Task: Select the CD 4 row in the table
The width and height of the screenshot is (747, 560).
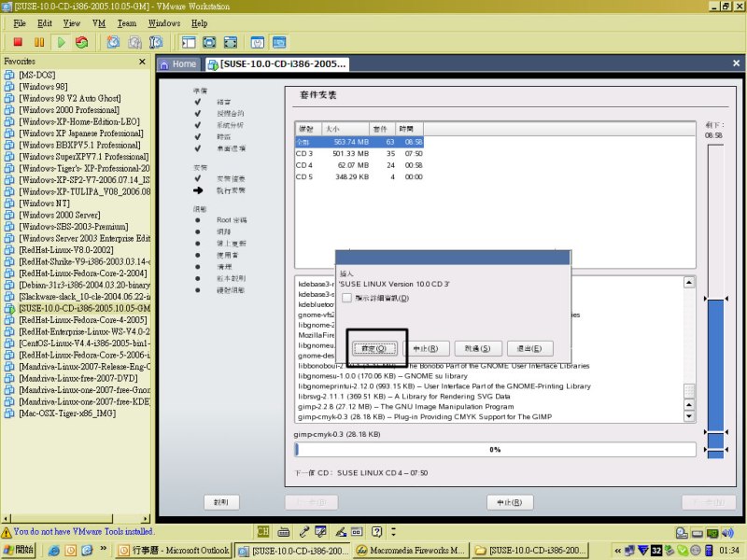Action: click(x=359, y=165)
